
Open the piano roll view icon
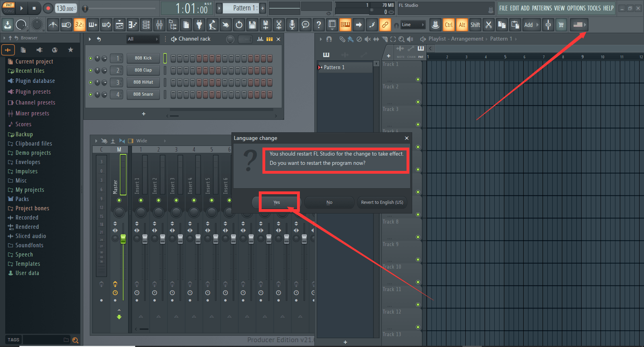(x=133, y=25)
